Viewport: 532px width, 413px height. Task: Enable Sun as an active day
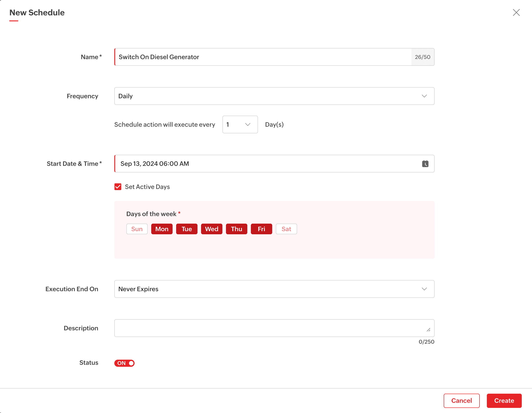pyautogui.click(x=137, y=229)
